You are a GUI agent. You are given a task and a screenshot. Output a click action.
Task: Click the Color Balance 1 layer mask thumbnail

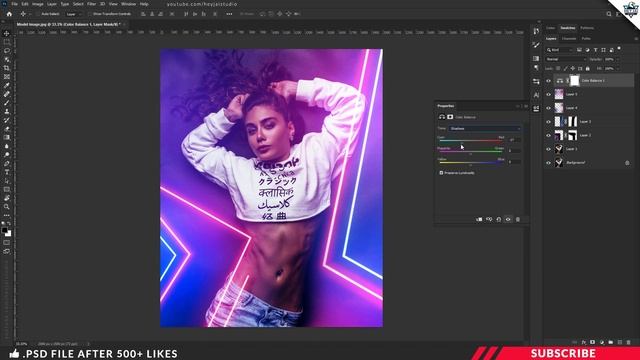(574, 81)
